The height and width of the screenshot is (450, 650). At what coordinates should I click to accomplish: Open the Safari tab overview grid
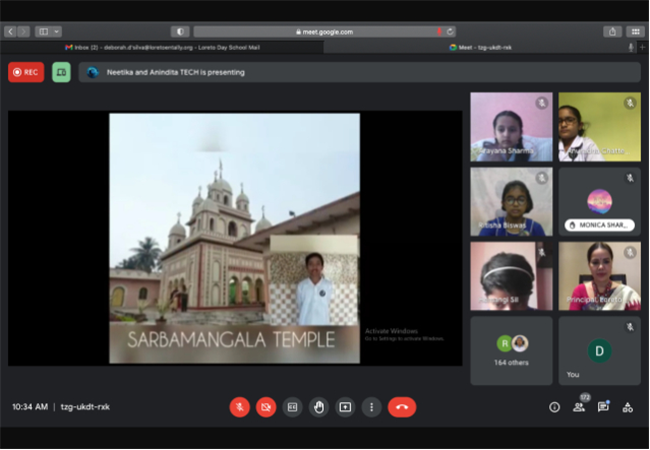tap(635, 31)
